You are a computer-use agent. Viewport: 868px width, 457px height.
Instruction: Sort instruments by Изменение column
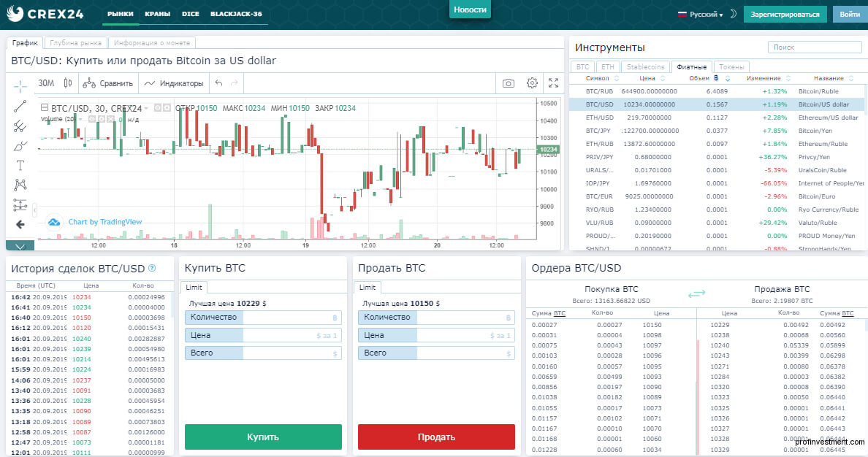point(769,79)
